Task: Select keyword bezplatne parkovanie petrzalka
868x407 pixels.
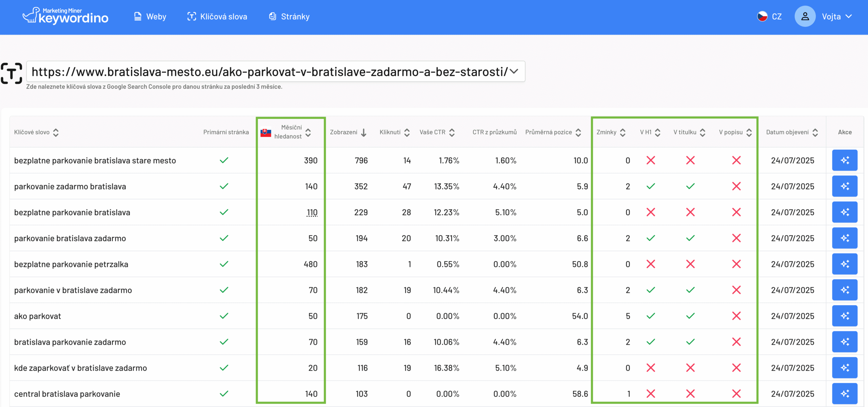Action: [x=71, y=264]
